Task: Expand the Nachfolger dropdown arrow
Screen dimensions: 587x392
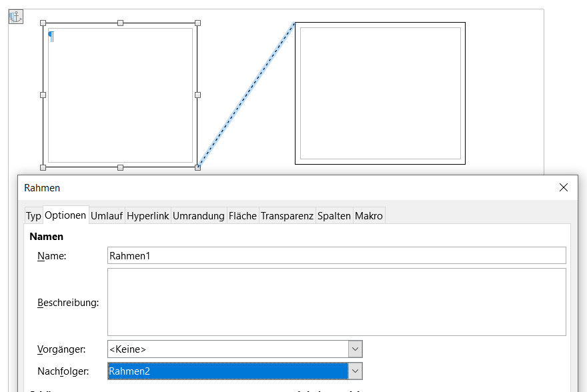Action: (x=356, y=371)
